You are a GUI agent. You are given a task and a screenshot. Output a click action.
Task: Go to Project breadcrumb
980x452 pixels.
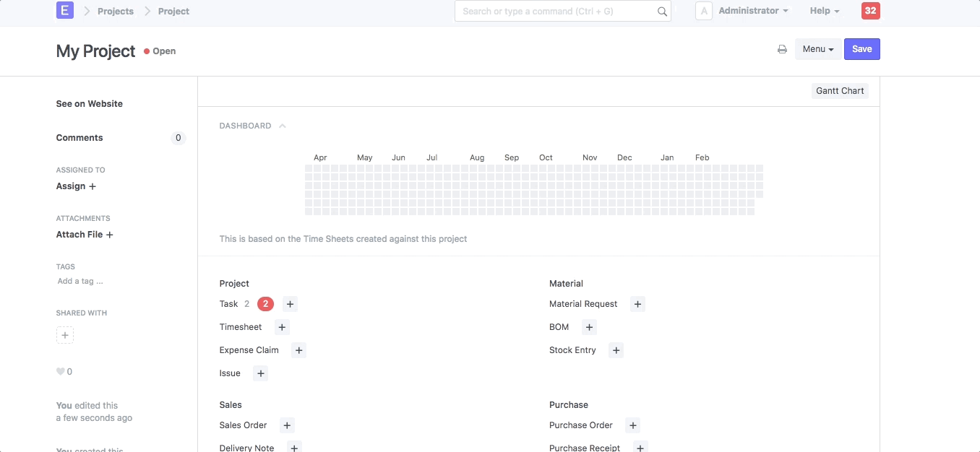(x=173, y=11)
